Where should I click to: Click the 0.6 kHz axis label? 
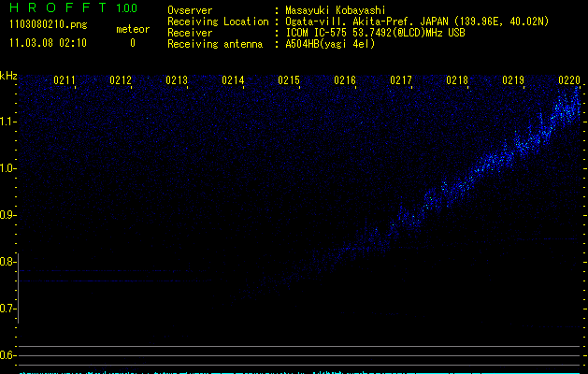pos(7,355)
